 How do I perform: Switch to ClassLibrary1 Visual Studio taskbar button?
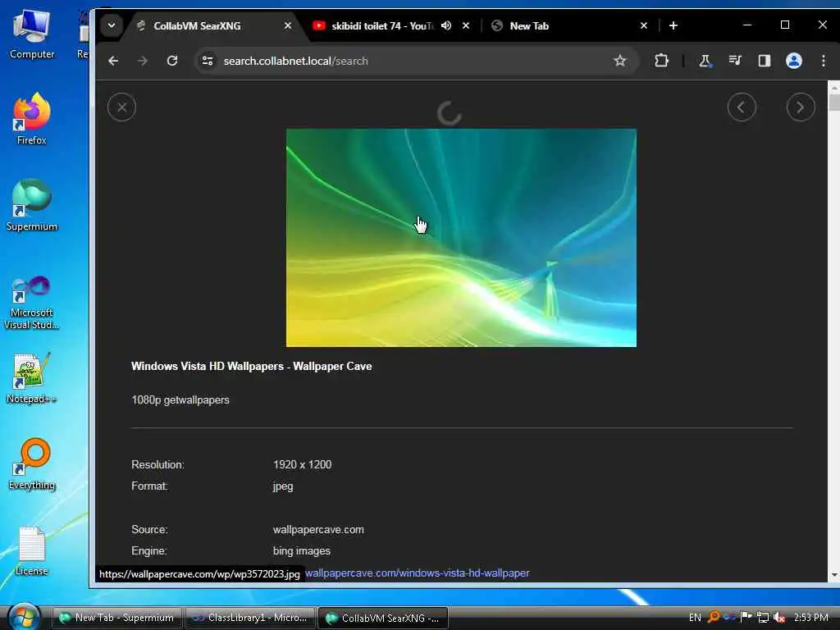(x=250, y=618)
